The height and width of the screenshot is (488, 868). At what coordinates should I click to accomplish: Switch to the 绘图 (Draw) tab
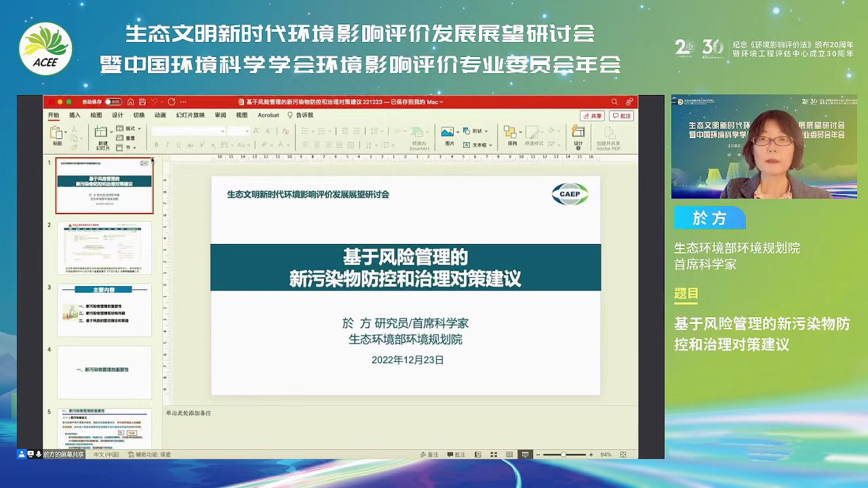(96, 115)
